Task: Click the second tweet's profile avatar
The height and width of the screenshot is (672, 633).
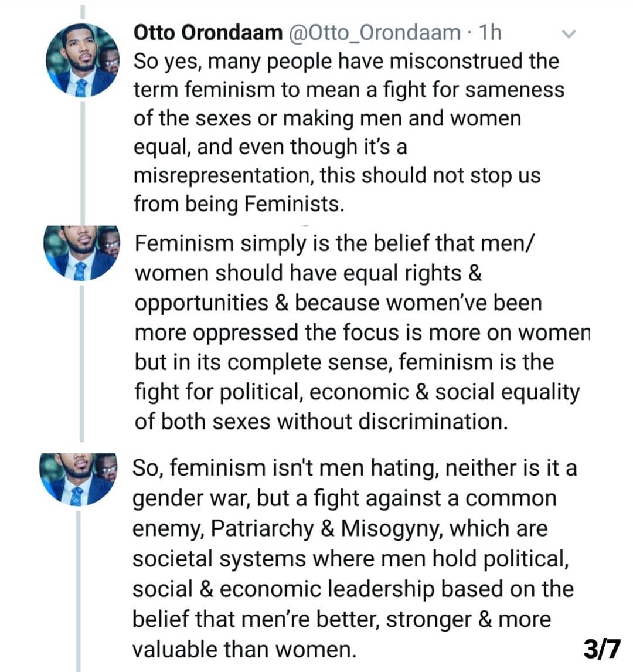Action: pyautogui.click(x=81, y=253)
